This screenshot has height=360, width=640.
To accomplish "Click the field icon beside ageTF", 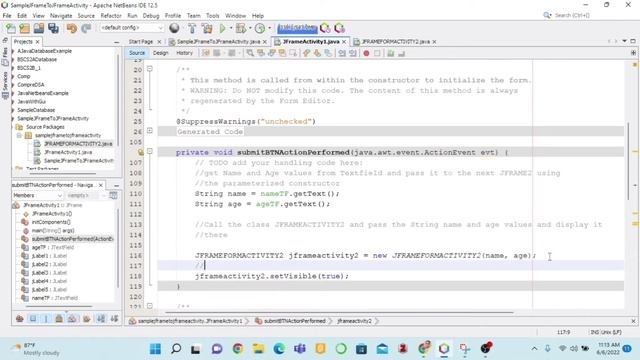I will point(25,247).
